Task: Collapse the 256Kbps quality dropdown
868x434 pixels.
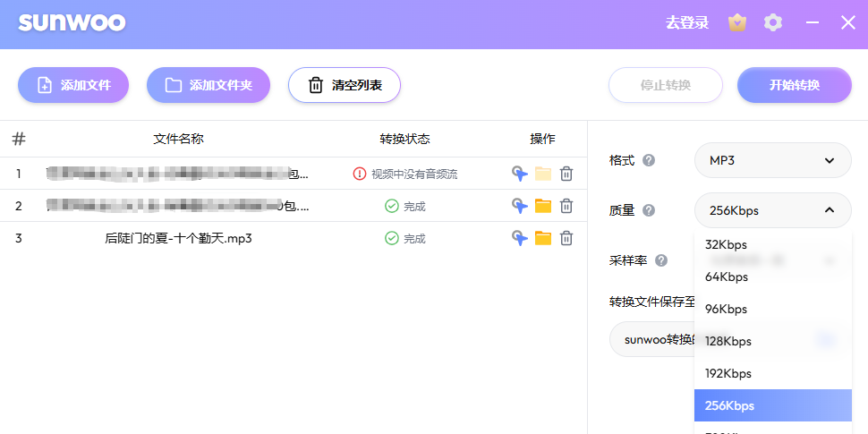Action: click(x=772, y=210)
